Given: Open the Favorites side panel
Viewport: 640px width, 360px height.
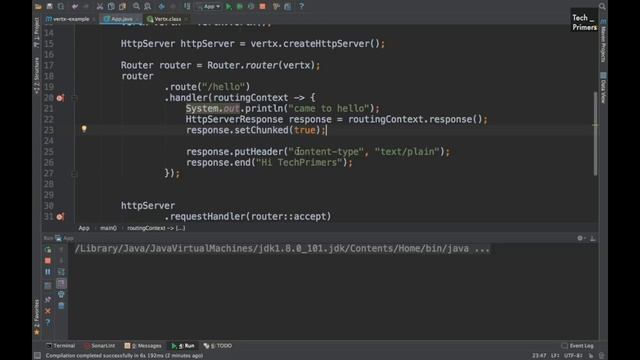Looking at the screenshot, I should (x=37, y=317).
